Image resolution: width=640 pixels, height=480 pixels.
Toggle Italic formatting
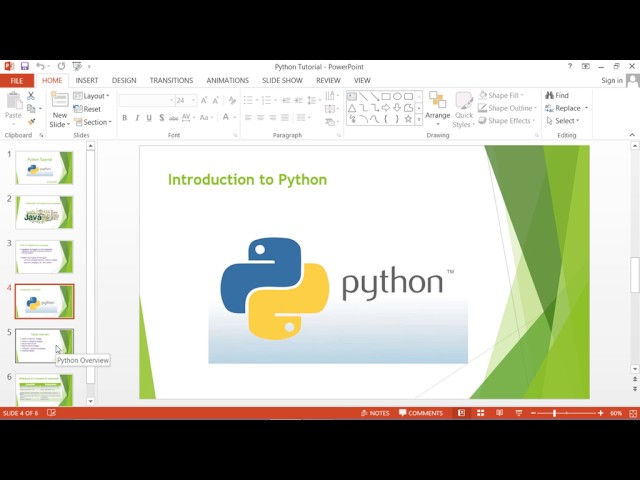click(x=137, y=118)
